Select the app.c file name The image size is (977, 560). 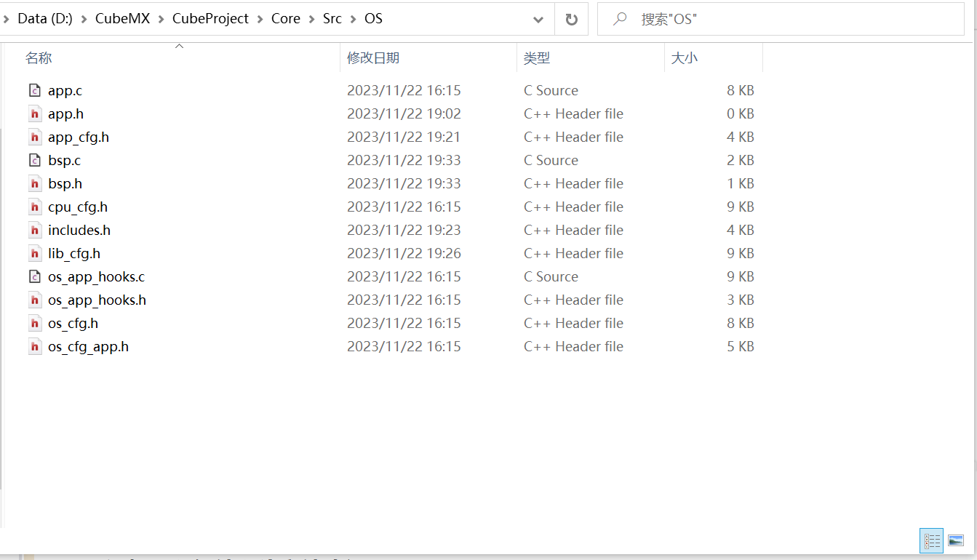[x=65, y=90]
